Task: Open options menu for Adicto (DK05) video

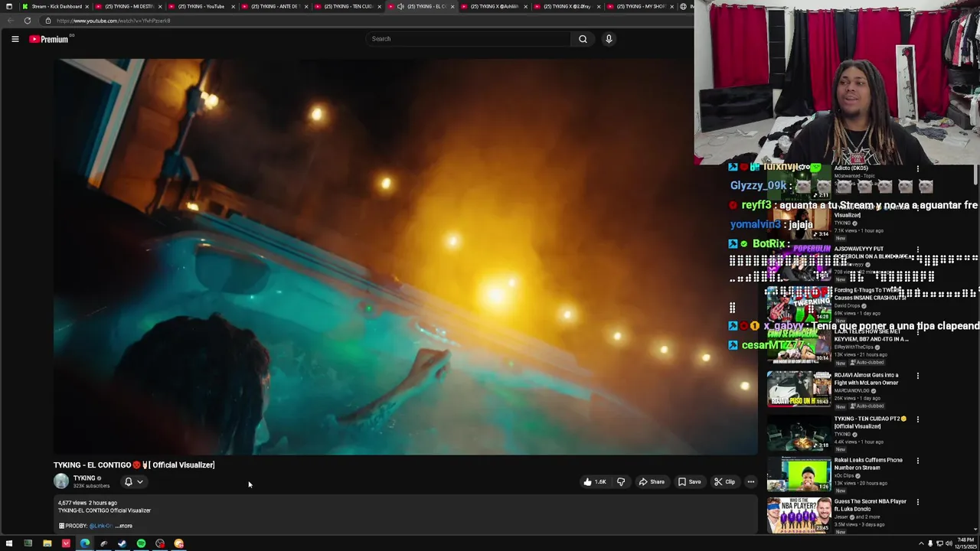Action: pyautogui.click(x=918, y=168)
